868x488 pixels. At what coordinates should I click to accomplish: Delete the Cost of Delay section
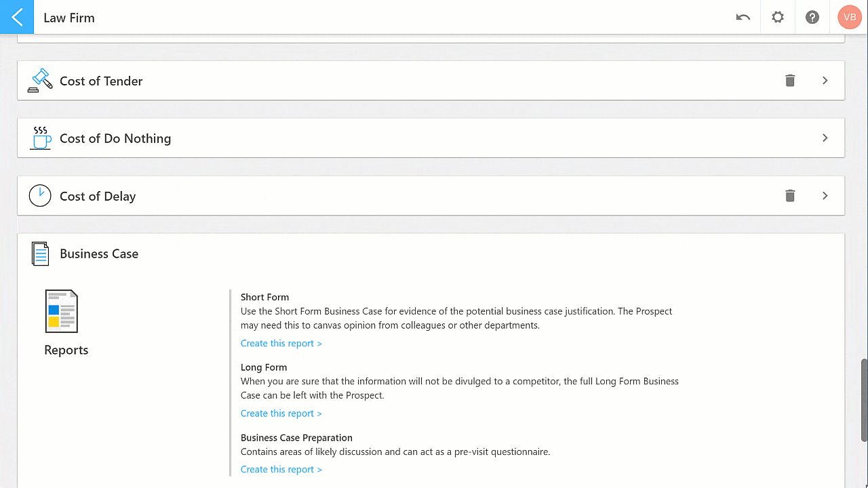pos(790,196)
